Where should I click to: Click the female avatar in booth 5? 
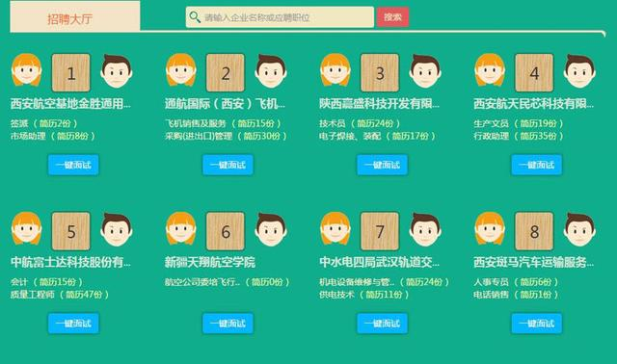(26, 229)
